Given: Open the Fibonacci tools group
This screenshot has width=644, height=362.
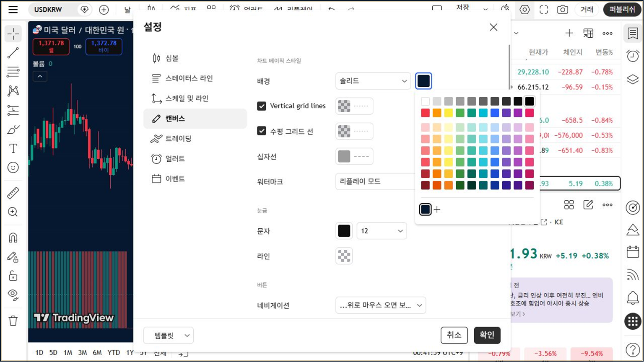Looking at the screenshot, I should click(13, 72).
